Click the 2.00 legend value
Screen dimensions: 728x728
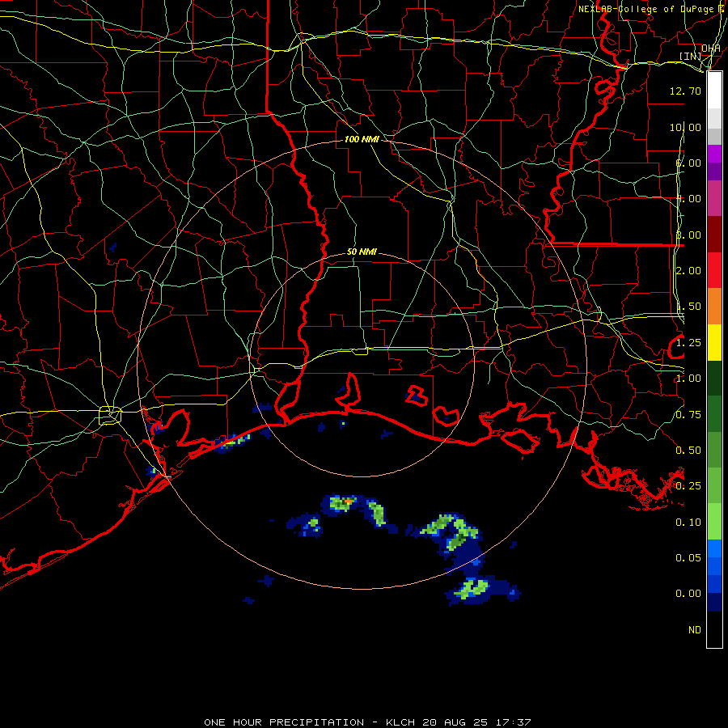[x=688, y=271]
